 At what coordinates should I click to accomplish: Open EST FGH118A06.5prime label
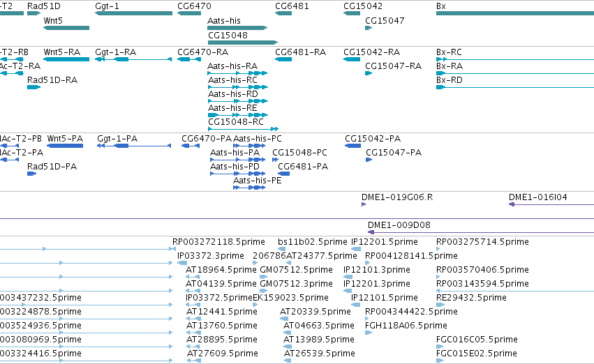click(x=406, y=326)
